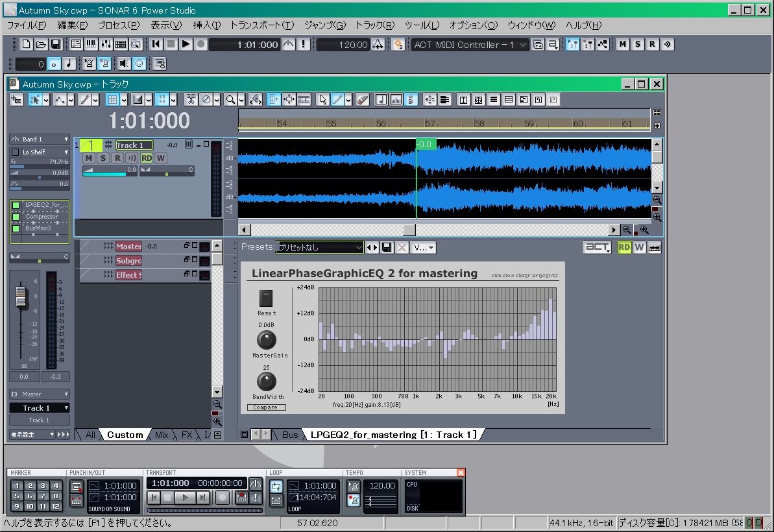This screenshot has width=774, height=532.
Task: Click the Compare button in the EQ plugin
Action: click(x=266, y=407)
